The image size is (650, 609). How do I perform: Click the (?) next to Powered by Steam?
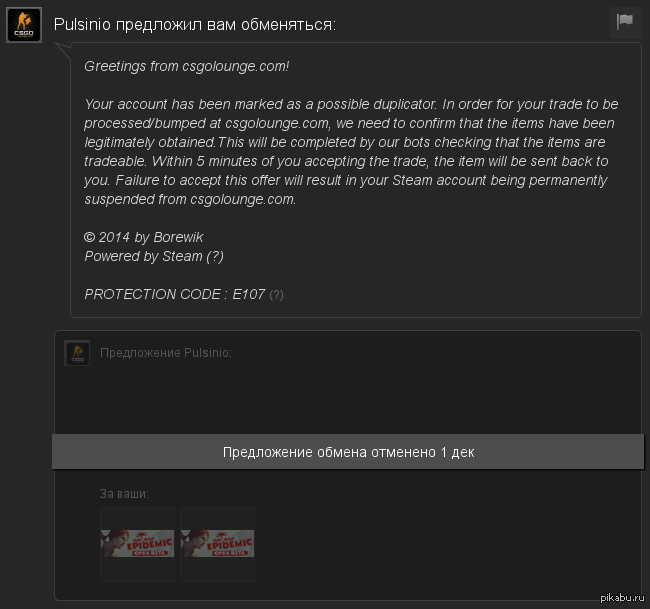215,256
